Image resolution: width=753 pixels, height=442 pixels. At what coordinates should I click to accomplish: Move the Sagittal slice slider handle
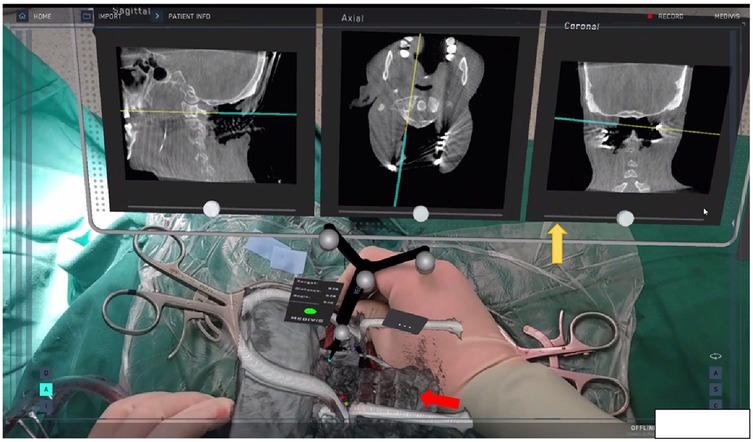pos(211,209)
